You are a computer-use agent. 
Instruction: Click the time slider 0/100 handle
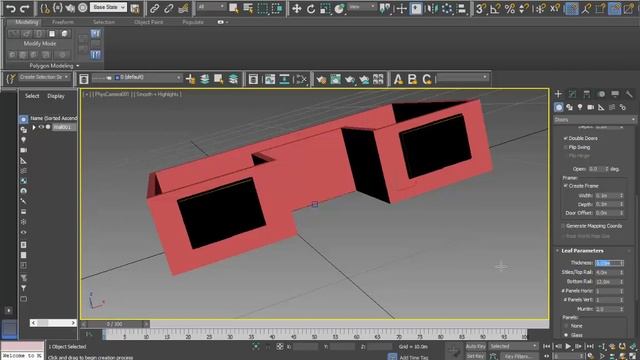pyautogui.click(x=115, y=324)
